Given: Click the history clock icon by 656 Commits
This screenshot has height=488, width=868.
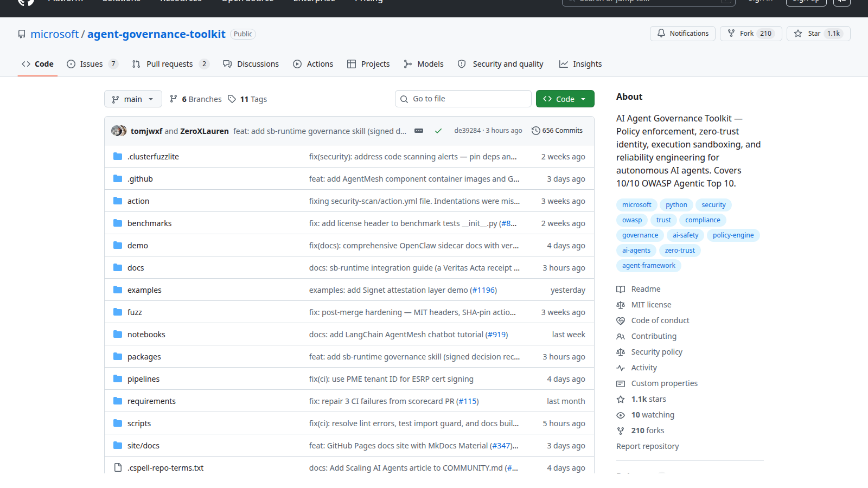Looking at the screenshot, I should pos(536,131).
